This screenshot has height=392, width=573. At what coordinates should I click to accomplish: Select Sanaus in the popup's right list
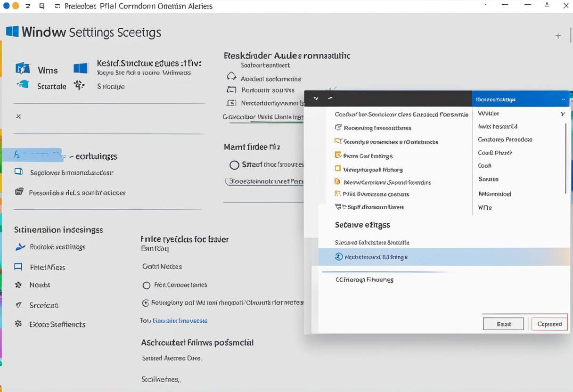488,179
